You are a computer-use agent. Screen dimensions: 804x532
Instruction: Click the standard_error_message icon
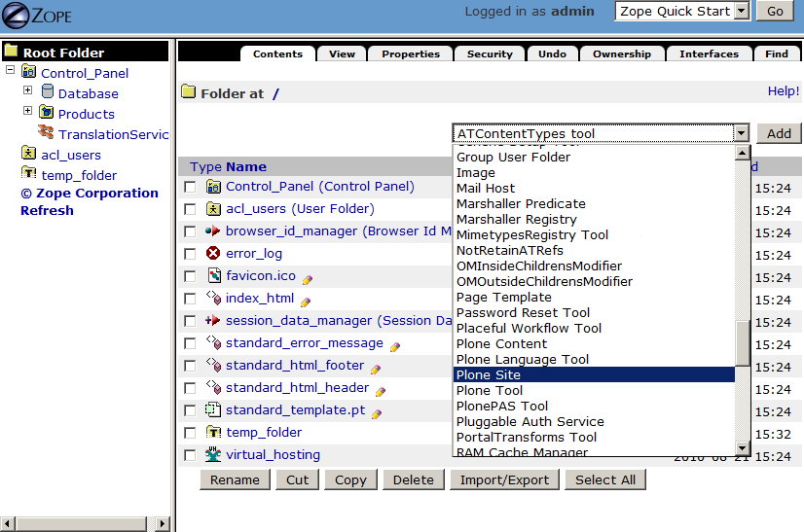pos(213,341)
